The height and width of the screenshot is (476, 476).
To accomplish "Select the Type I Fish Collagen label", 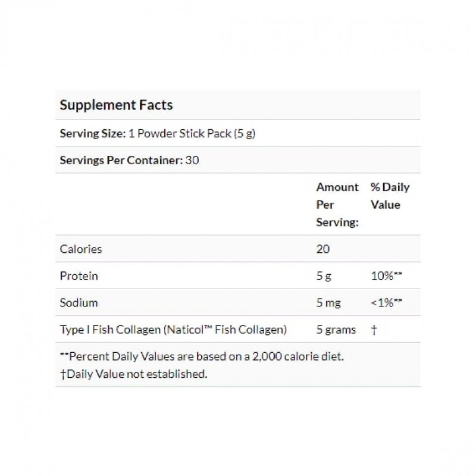I will [x=174, y=330].
